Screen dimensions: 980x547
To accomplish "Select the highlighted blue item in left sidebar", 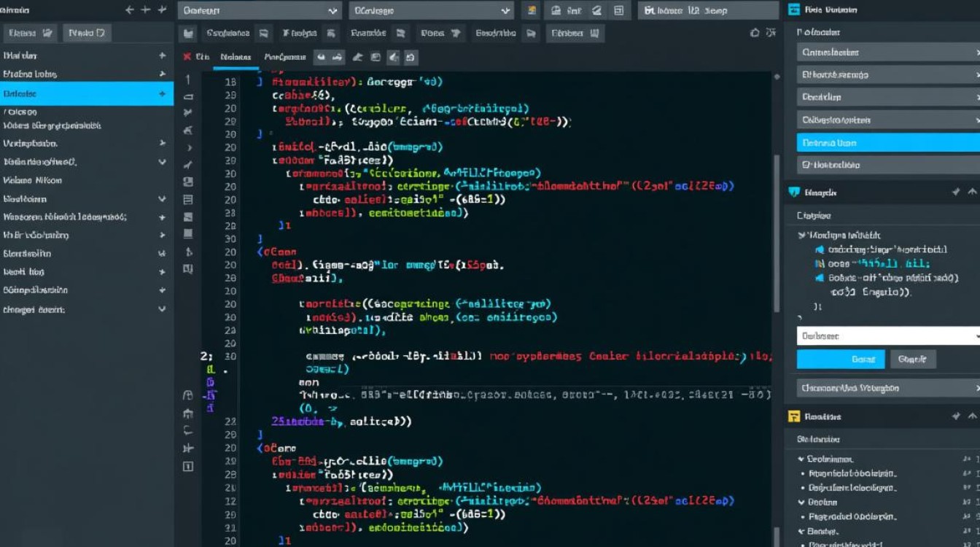I will click(86, 94).
